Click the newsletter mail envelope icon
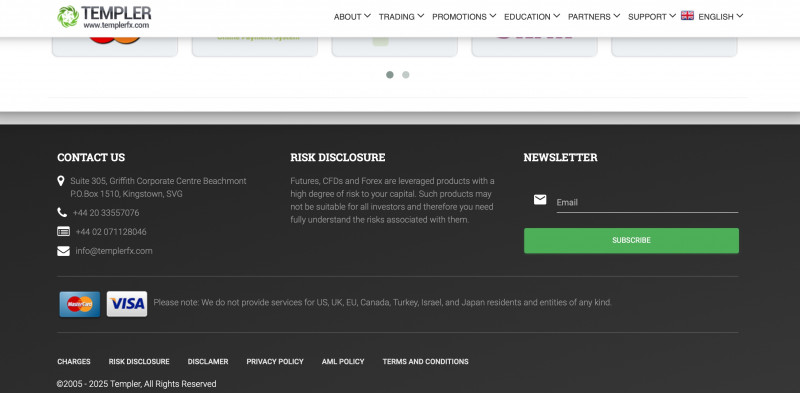The image size is (800, 393). [x=540, y=200]
